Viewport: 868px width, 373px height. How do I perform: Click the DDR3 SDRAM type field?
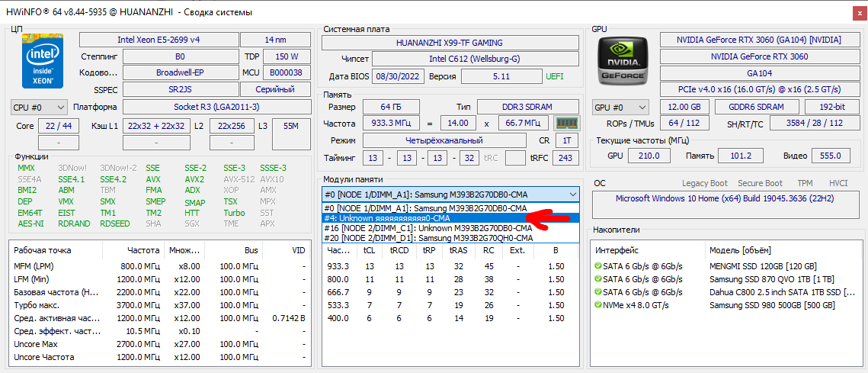pos(528,107)
